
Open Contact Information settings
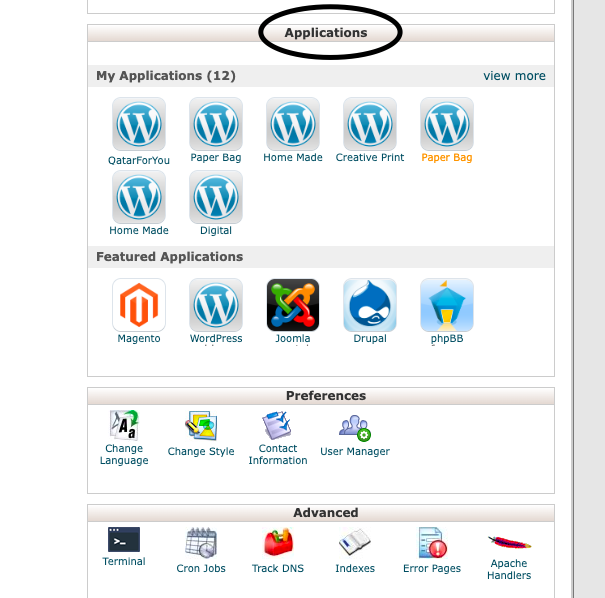point(278,438)
